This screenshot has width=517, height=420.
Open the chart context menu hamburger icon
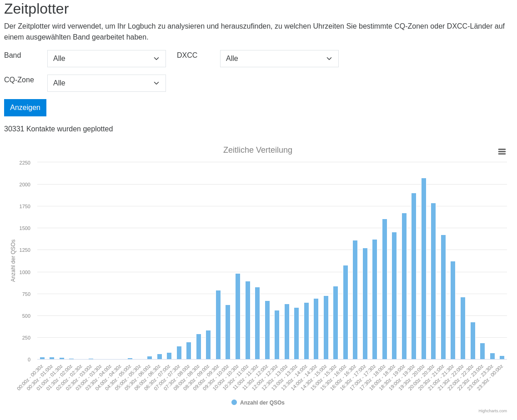(502, 151)
